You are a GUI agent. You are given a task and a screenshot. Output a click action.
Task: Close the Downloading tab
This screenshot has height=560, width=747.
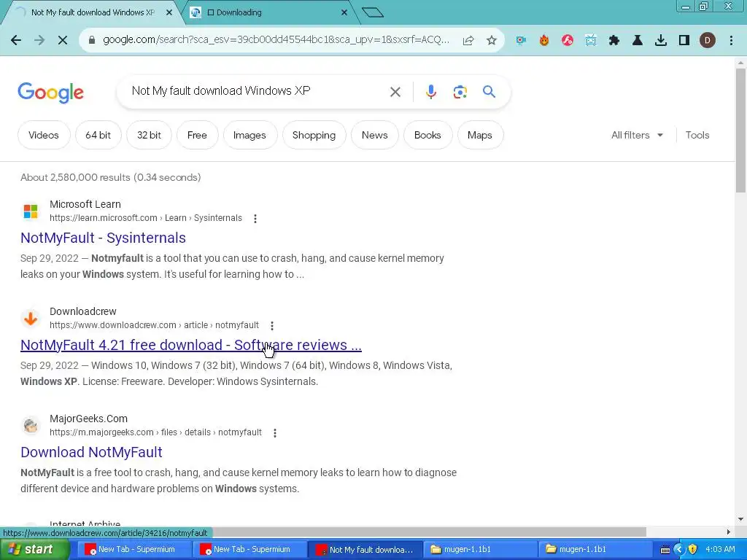[344, 13]
